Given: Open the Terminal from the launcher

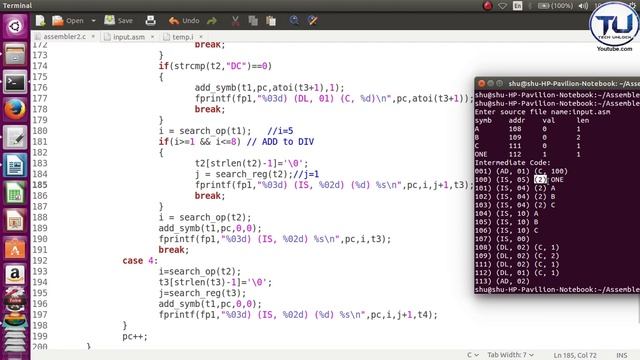Looking at the screenshot, I should pyautogui.click(x=15, y=82).
